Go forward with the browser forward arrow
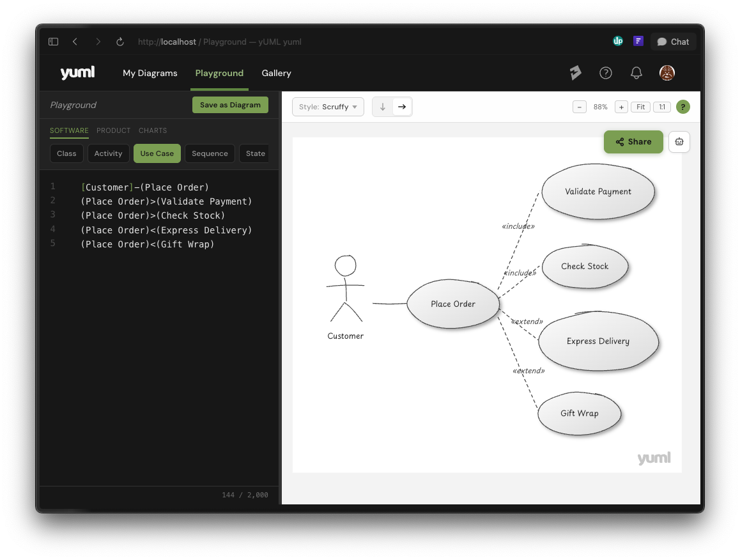Viewport: 740px width, 560px height. pyautogui.click(x=98, y=42)
